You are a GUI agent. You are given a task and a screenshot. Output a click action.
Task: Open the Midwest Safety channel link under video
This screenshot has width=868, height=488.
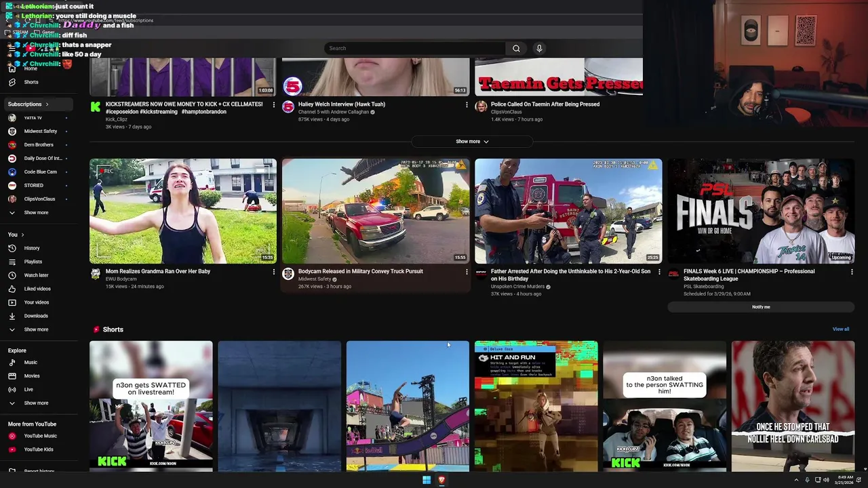315,279
